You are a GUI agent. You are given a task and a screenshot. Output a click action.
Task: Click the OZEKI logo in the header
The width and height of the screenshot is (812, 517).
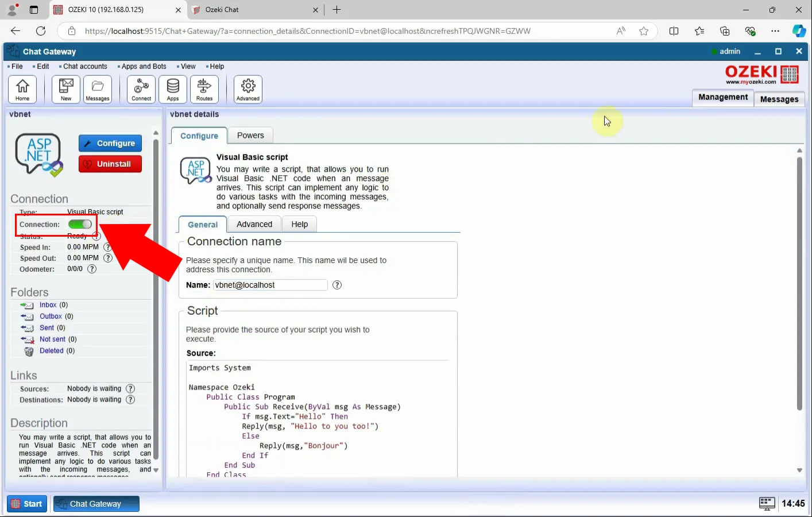(x=762, y=74)
